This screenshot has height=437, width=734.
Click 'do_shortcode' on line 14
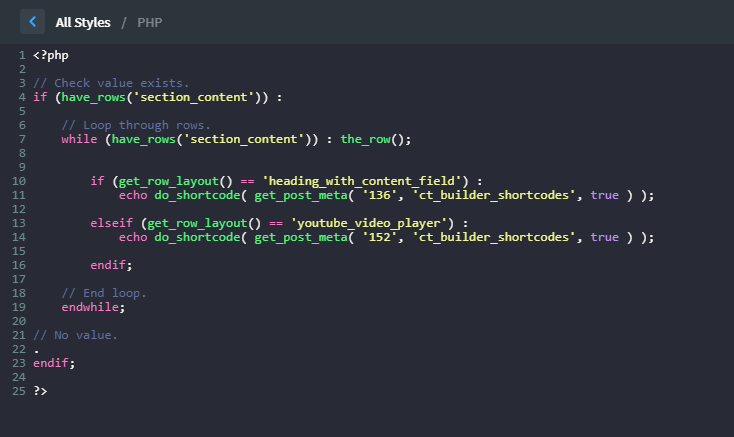[x=198, y=237]
